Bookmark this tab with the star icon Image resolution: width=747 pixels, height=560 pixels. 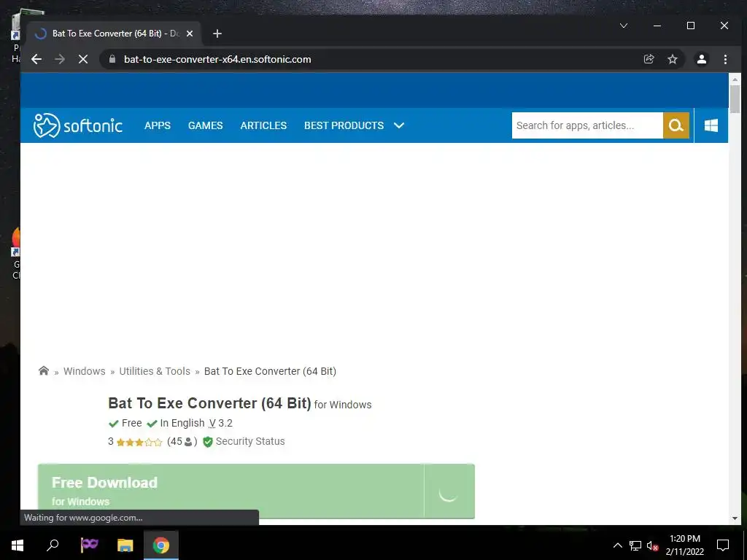(672, 59)
